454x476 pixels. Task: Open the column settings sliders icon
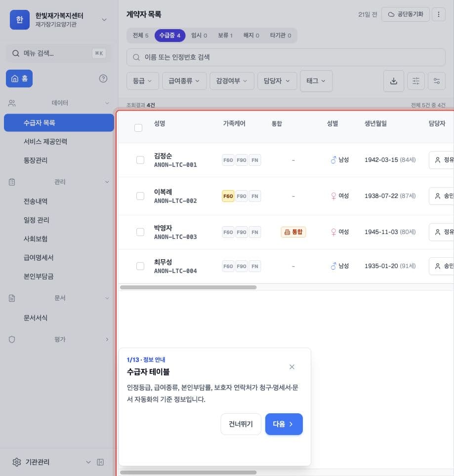pyautogui.click(x=416, y=81)
